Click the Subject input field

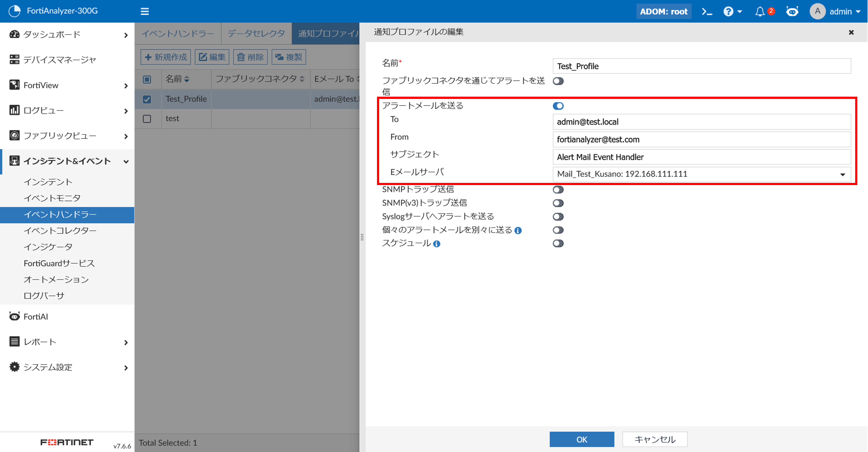(702, 157)
